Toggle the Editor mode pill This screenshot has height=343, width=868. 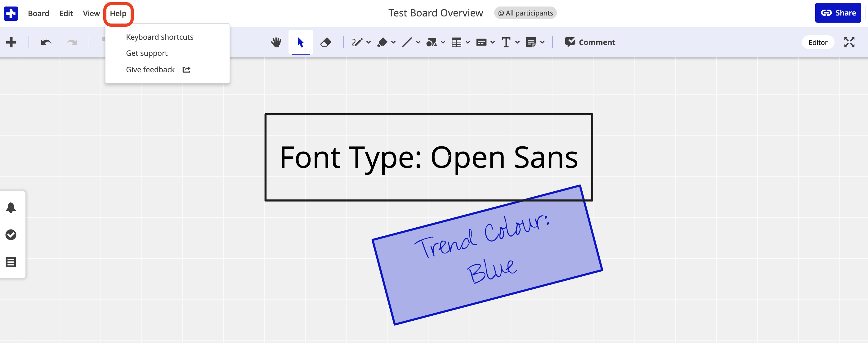(817, 42)
